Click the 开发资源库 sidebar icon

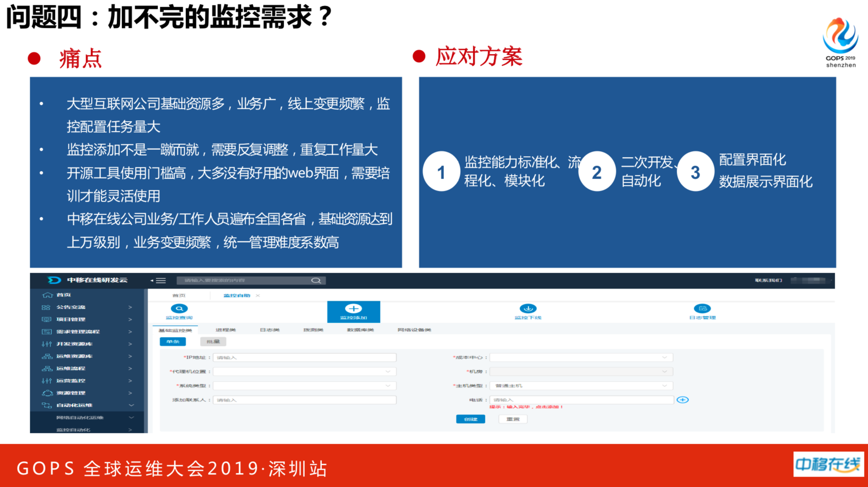46,344
